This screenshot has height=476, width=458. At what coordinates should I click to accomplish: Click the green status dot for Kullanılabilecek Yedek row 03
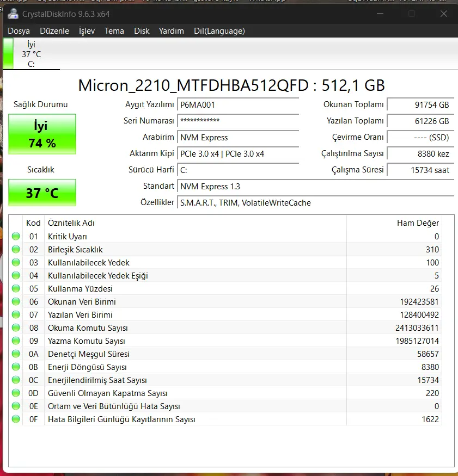point(16,262)
